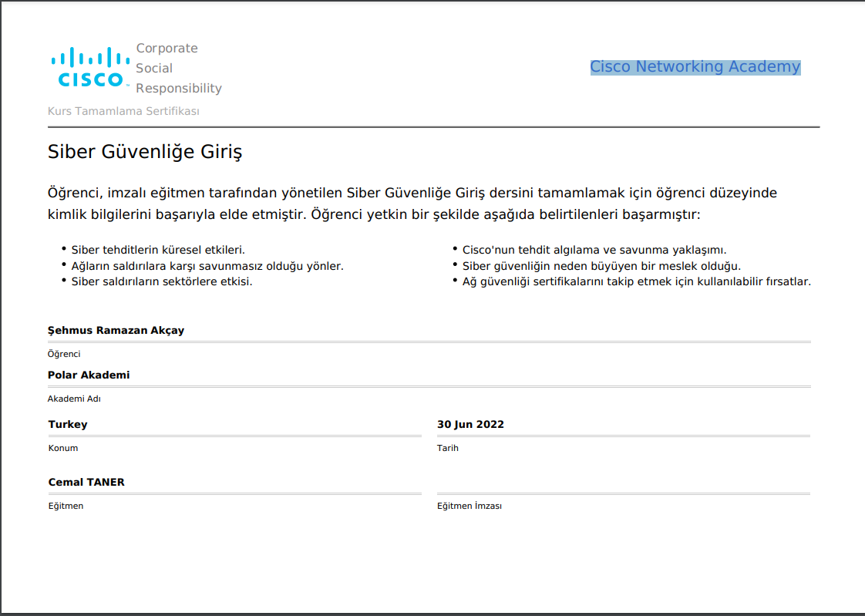Select the 'Corporate Social Responsibility' text

coord(179,68)
